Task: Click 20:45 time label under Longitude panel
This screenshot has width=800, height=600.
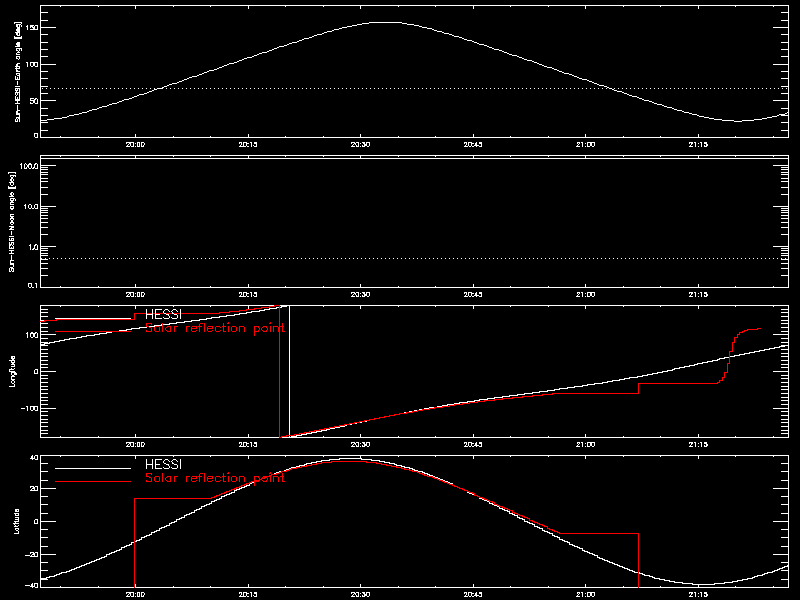Action: coord(473,444)
